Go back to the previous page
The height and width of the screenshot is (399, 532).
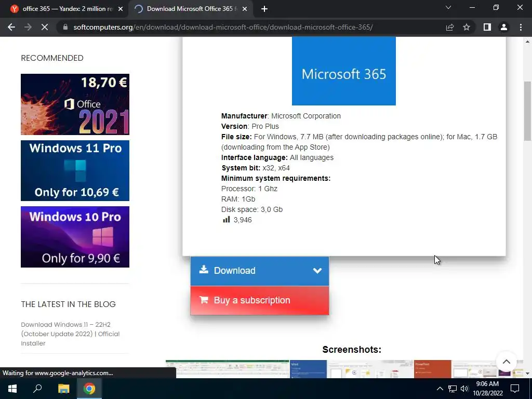click(11, 27)
